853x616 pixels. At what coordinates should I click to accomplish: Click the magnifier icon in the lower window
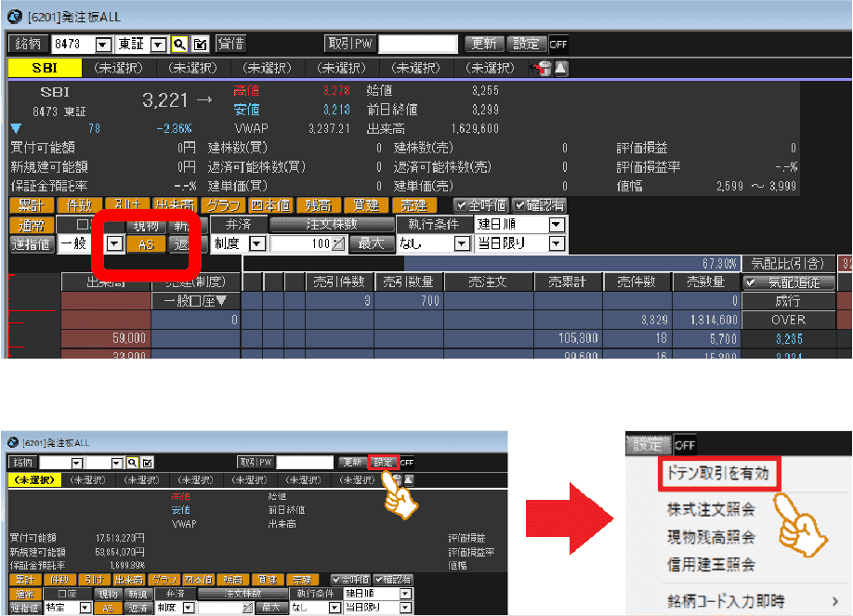point(132,463)
